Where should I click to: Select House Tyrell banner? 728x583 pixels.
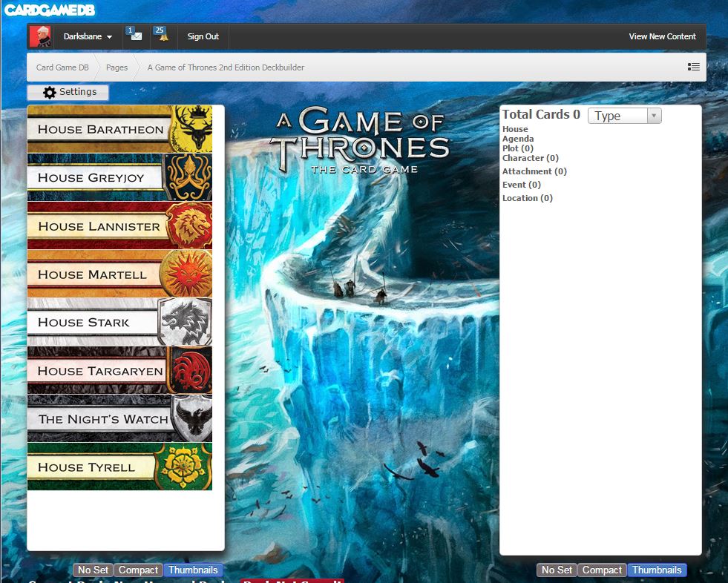point(119,467)
